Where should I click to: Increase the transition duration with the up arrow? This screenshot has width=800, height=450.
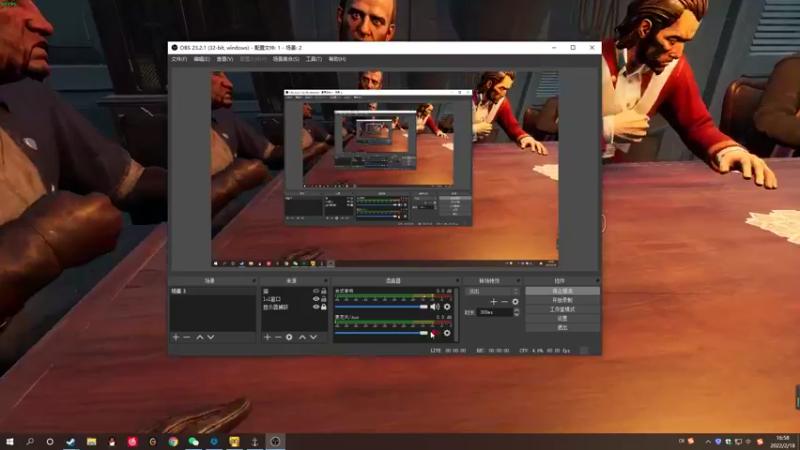(516, 310)
